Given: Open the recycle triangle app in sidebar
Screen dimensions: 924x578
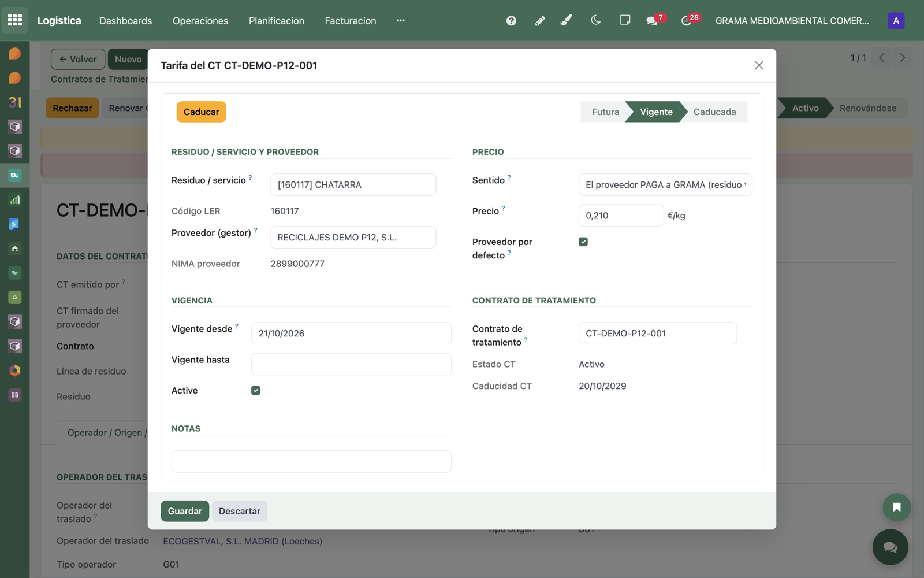Looking at the screenshot, I should click(15, 297).
